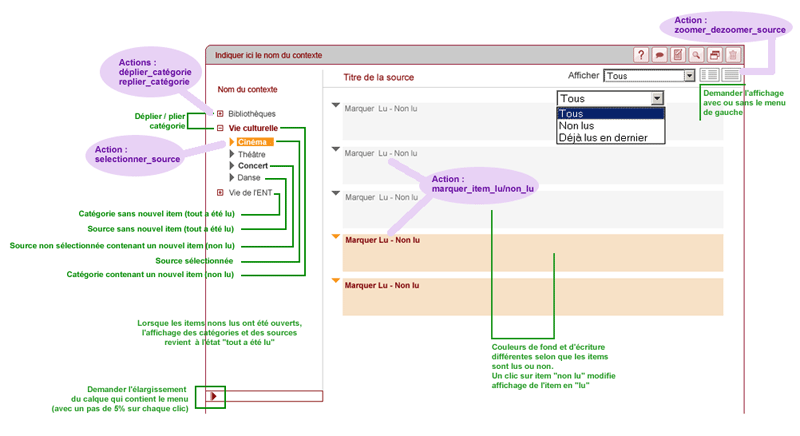Click the red arrow to widen the menu panel

tap(214, 397)
